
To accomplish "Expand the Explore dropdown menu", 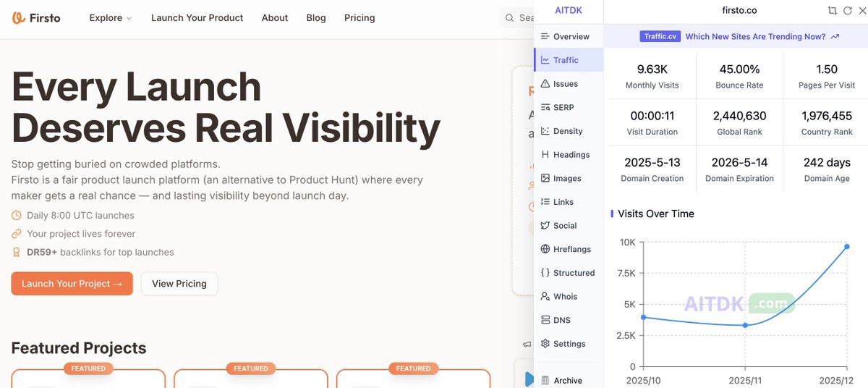I will 111,17.
